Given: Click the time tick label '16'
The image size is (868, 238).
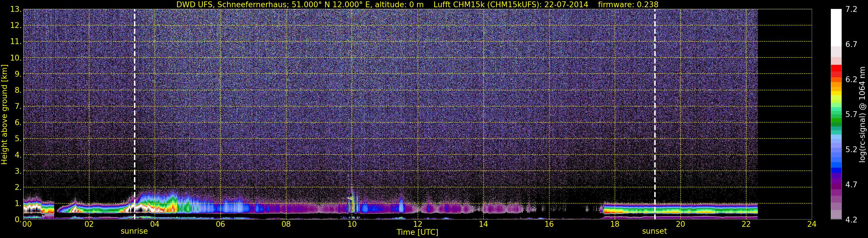Looking at the screenshot, I should click(x=549, y=224).
